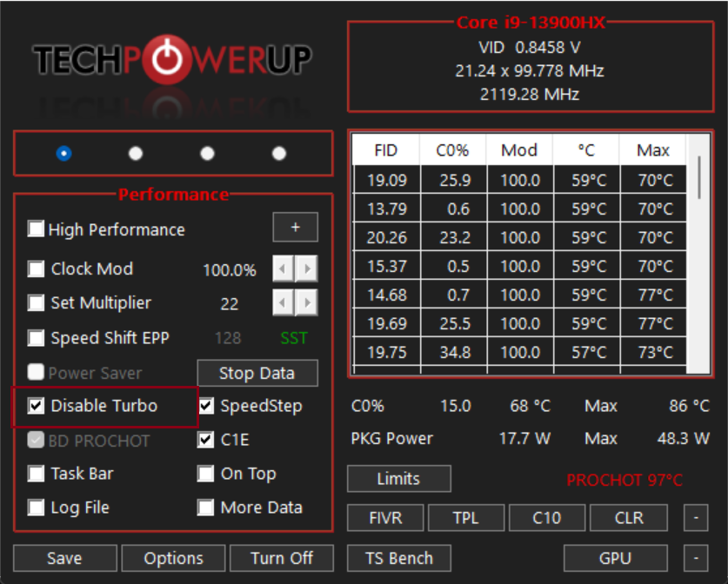Image resolution: width=728 pixels, height=584 pixels.
Task: Select the FID cell 19.75
Action: point(387,353)
